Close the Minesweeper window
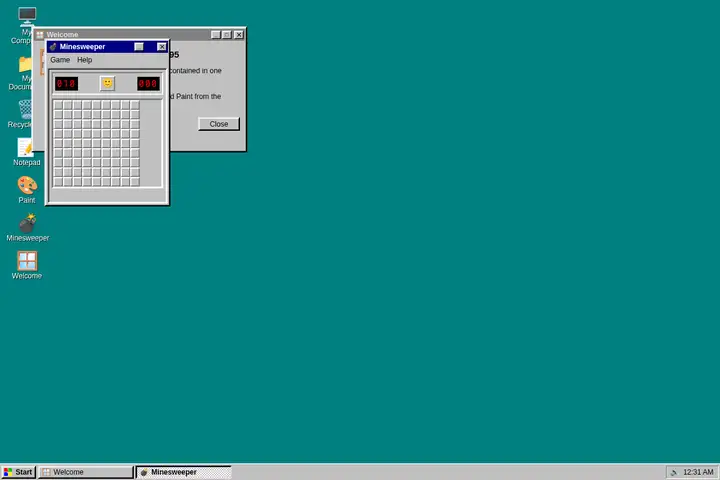This screenshot has width=720, height=480. click(x=162, y=47)
